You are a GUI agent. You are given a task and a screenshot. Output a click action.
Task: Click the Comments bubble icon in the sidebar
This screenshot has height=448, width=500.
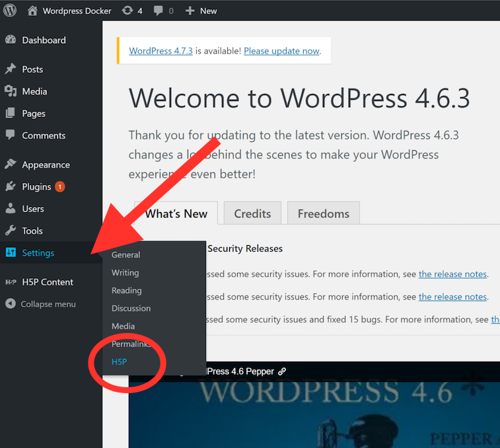pos(10,135)
